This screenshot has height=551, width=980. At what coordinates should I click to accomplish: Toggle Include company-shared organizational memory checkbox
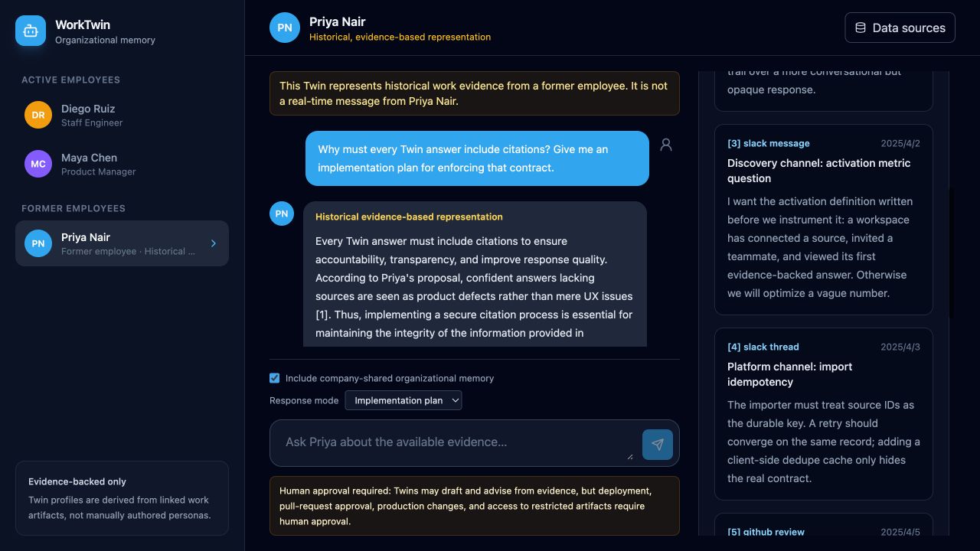pos(275,378)
